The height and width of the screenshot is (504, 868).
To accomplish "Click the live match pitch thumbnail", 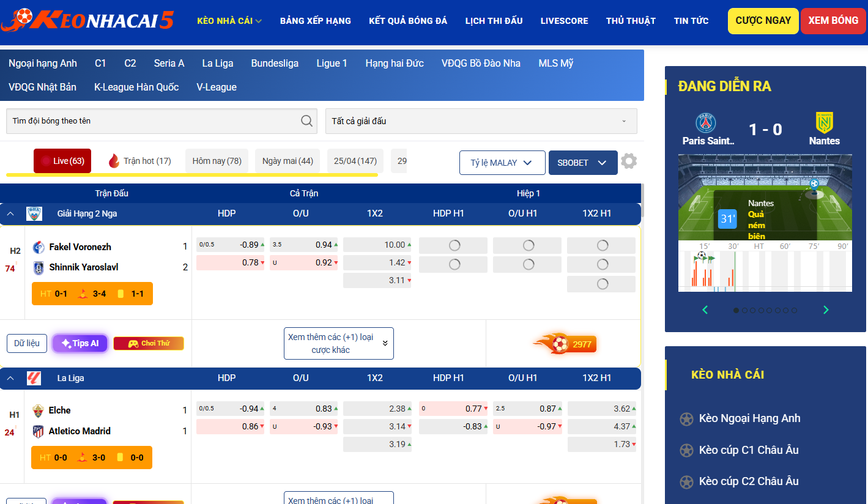I will (765, 197).
